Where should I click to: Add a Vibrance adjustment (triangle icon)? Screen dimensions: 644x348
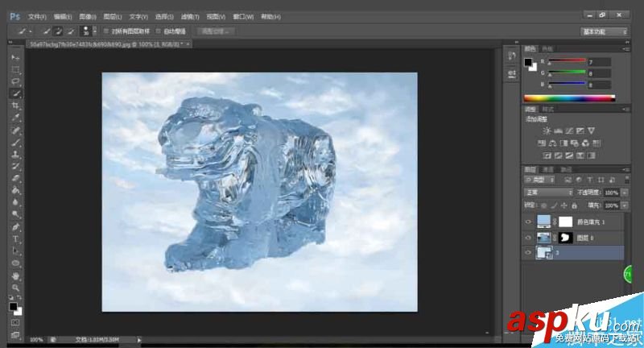[591, 130]
